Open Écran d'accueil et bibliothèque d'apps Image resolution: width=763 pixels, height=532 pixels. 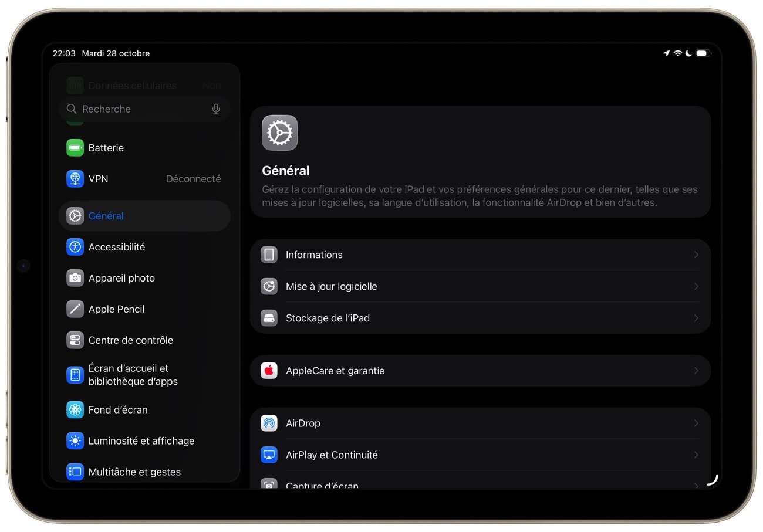133,375
